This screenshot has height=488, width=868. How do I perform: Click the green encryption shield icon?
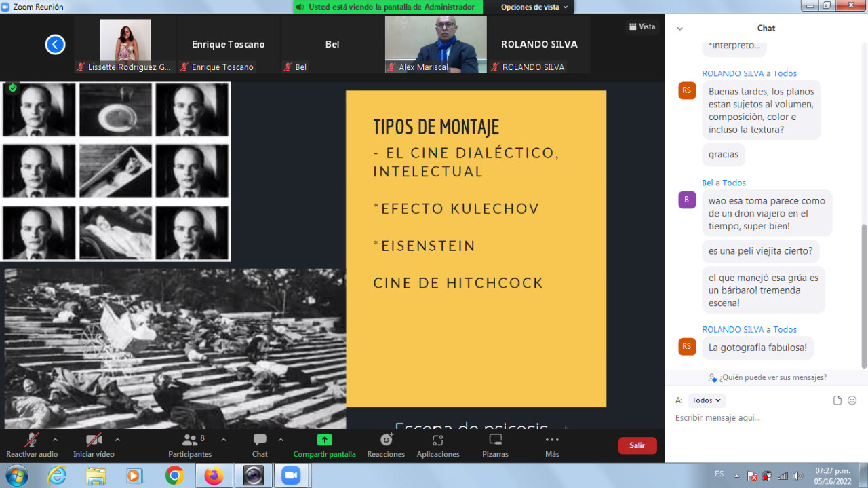tap(13, 88)
